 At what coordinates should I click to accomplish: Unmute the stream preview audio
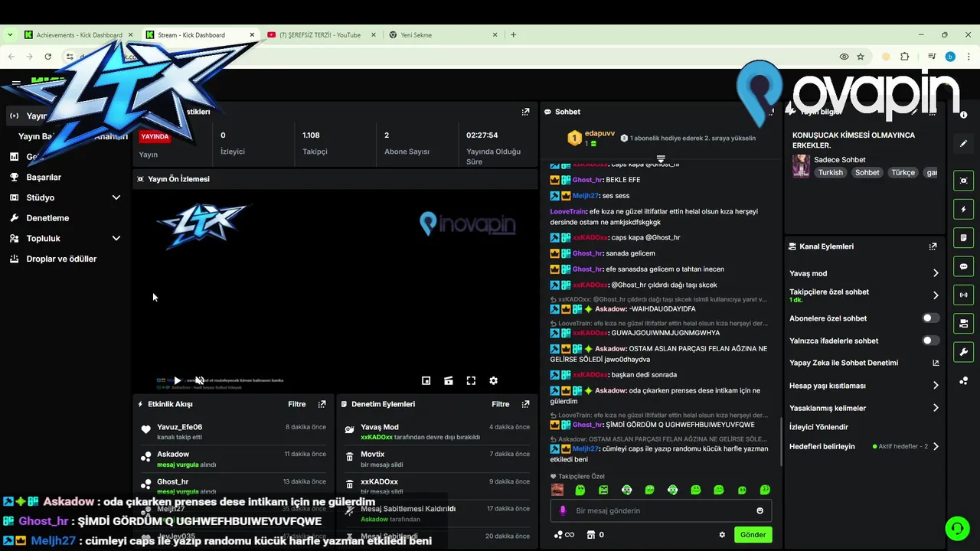point(199,380)
